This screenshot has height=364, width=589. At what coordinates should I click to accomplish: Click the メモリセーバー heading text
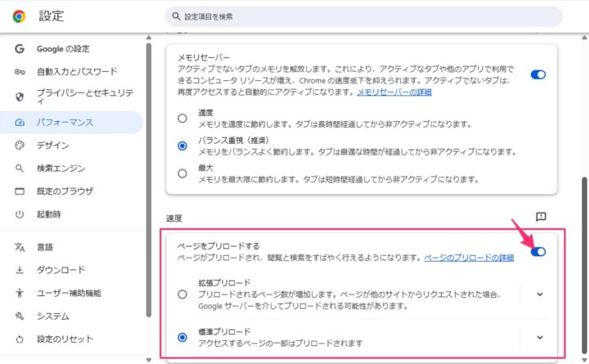[203, 57]
